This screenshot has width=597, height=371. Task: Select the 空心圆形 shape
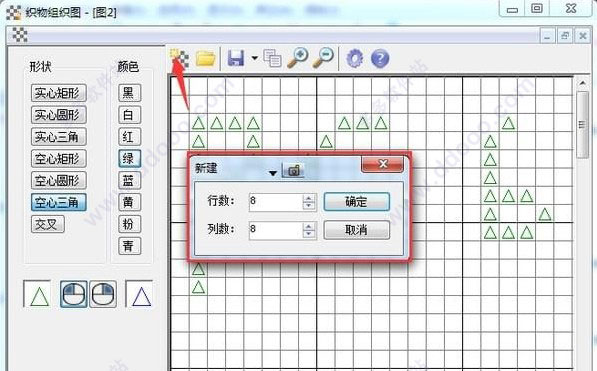[59, 181]
